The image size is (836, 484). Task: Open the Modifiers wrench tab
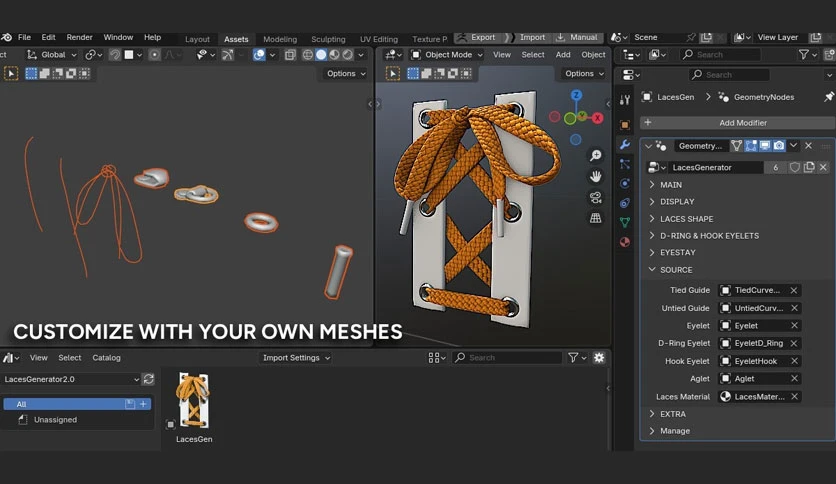pyautogui.click(x=625, y=144)
